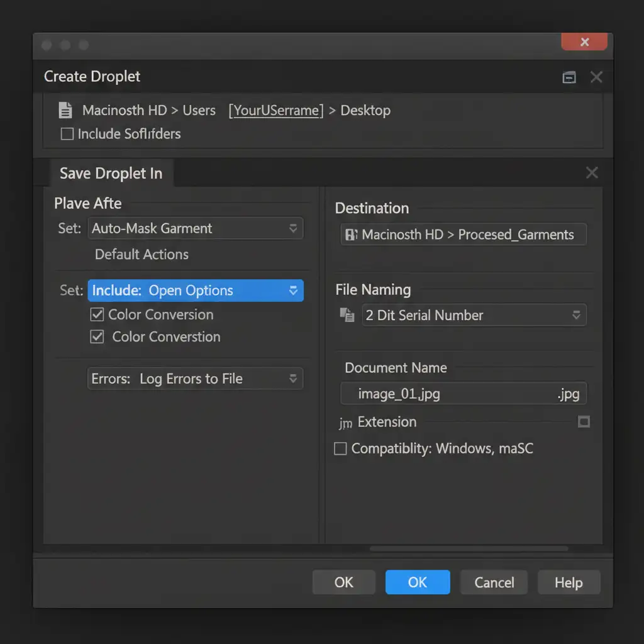Click the file icon beside Serial Number dropdown
This screenshot has width=644, height=644.
coord(347,315)
